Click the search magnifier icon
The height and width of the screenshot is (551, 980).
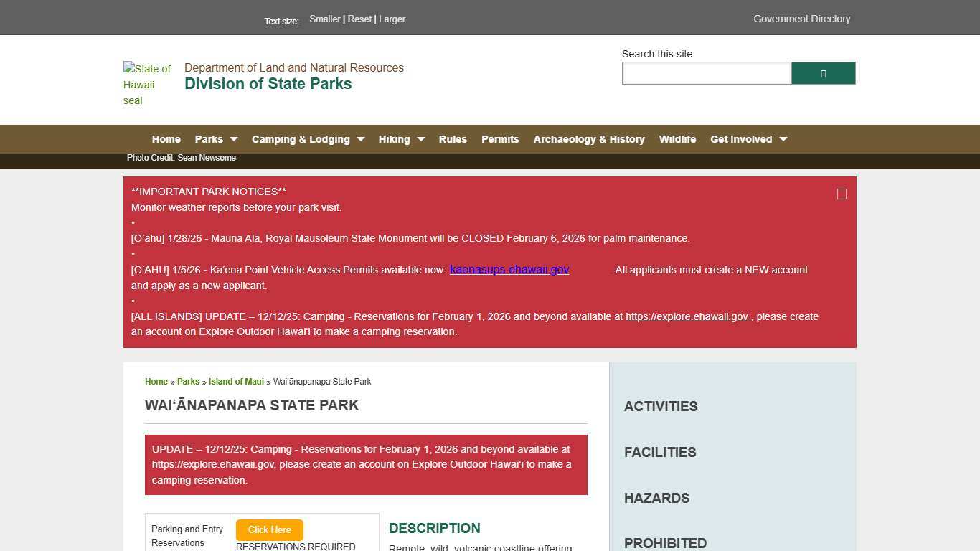(823, 72)
